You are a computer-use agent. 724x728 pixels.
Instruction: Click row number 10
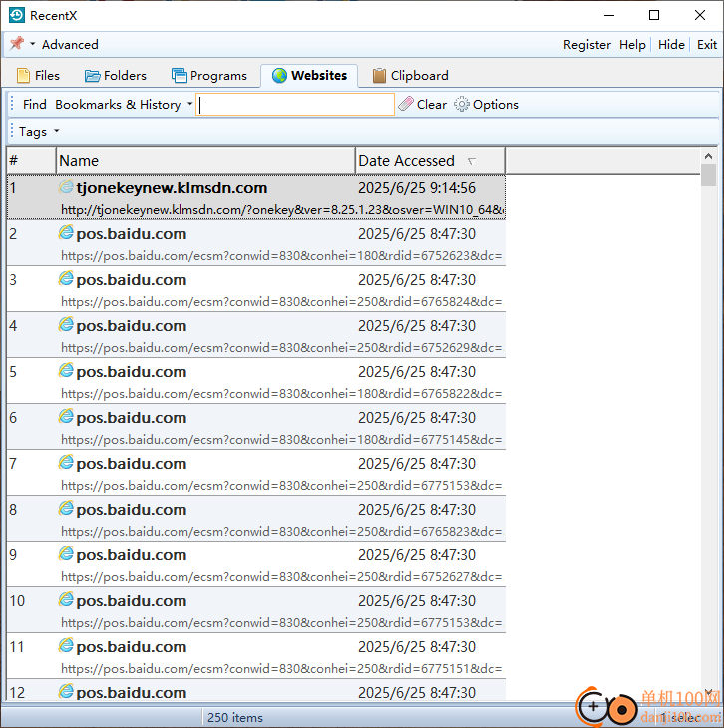click(17, 601)
